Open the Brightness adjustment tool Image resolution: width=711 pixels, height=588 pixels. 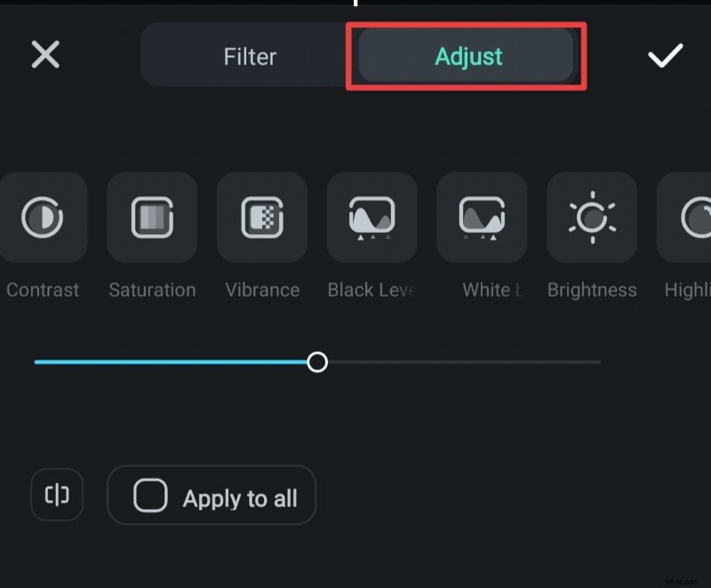coord(592,219)
